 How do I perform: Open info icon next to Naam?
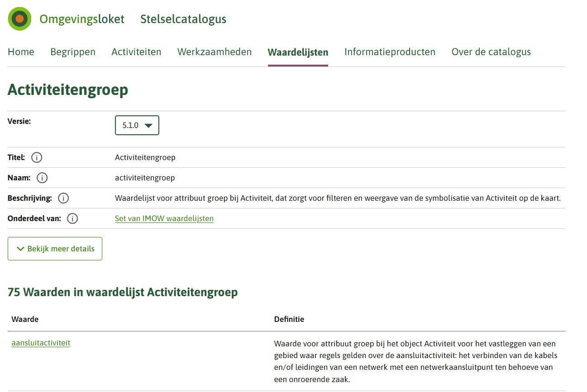(42, 178)
